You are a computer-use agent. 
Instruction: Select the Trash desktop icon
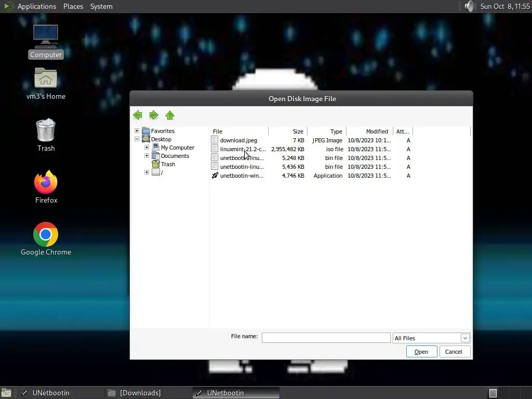(x=46, y=135)
